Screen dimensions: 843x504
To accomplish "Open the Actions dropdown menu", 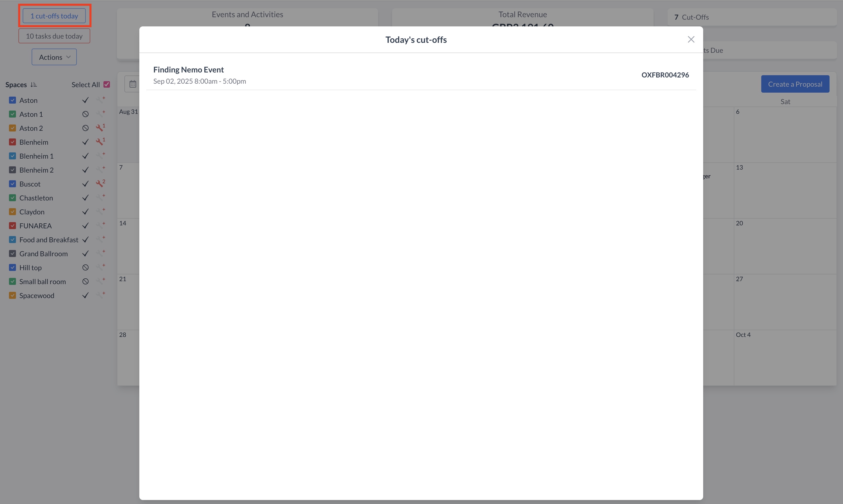I will click(54, 57).
